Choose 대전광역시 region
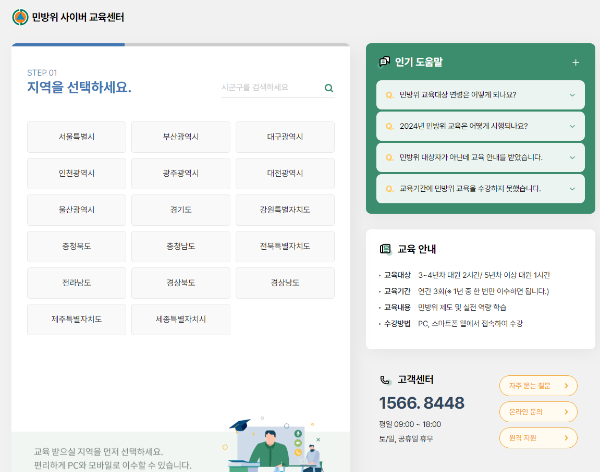This screenshot has width=600, height=472. (x=285, y=173)
